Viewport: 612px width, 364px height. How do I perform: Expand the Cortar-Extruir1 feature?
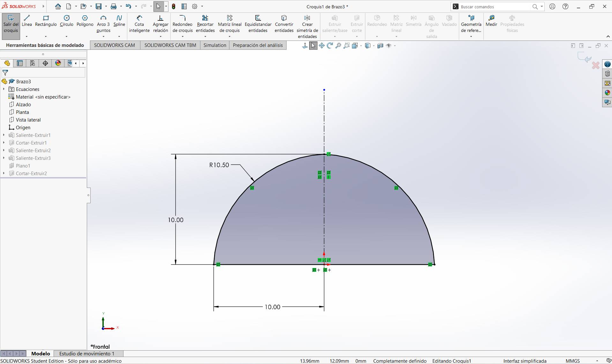pos(4,143)
